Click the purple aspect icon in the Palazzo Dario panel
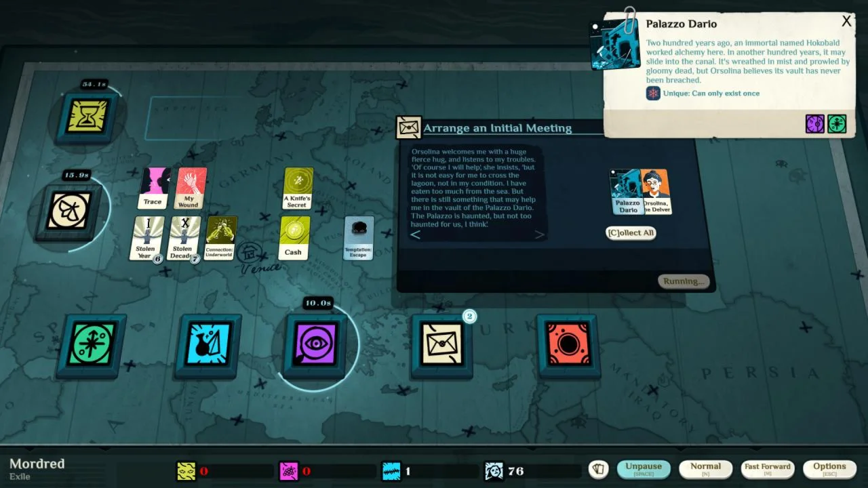Viewport: 868px width, 488px height. (x=815, y=123)
